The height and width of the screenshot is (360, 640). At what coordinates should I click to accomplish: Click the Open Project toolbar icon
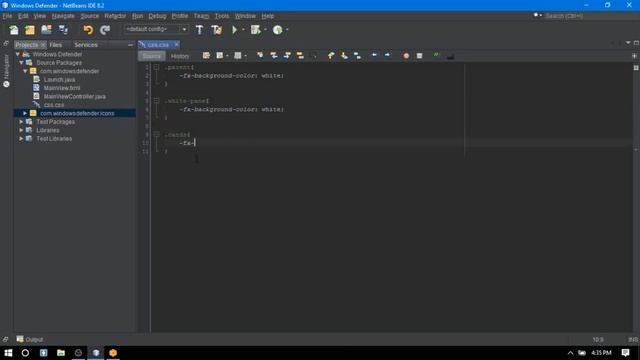coord(47,30)
